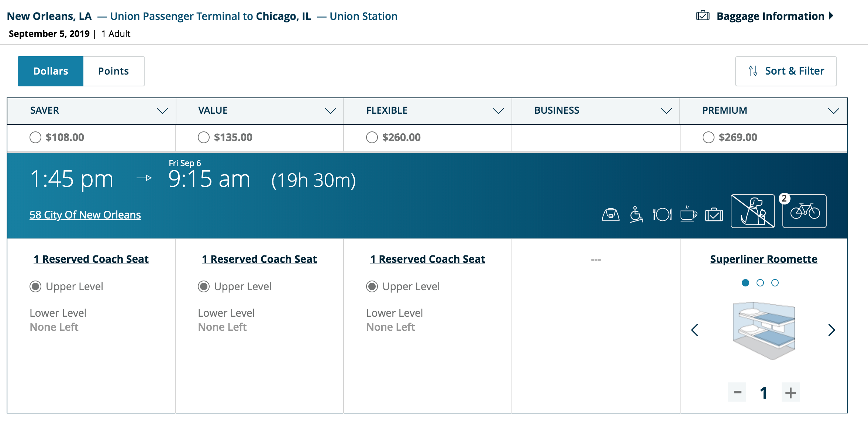This screenshot has height=440, width=868.
Task: Expand the FLEXIBLE fare column details
Action: [498, 111]
